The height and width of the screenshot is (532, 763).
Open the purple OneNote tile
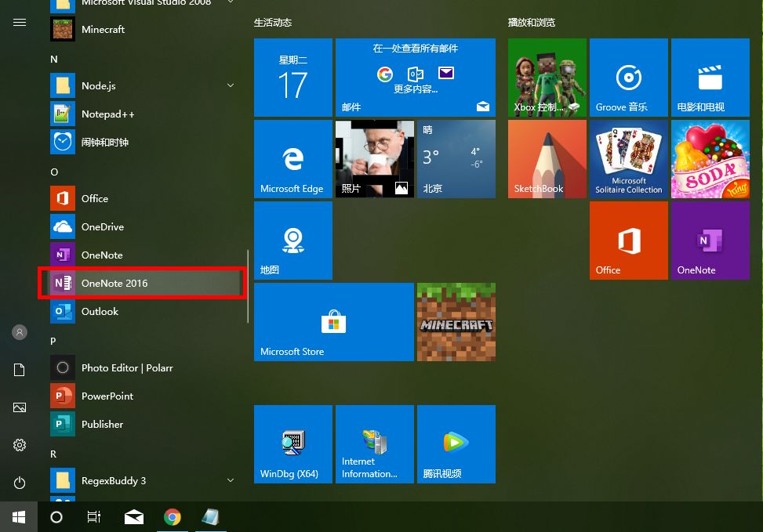pyautogui.click(x=710, y=241)
